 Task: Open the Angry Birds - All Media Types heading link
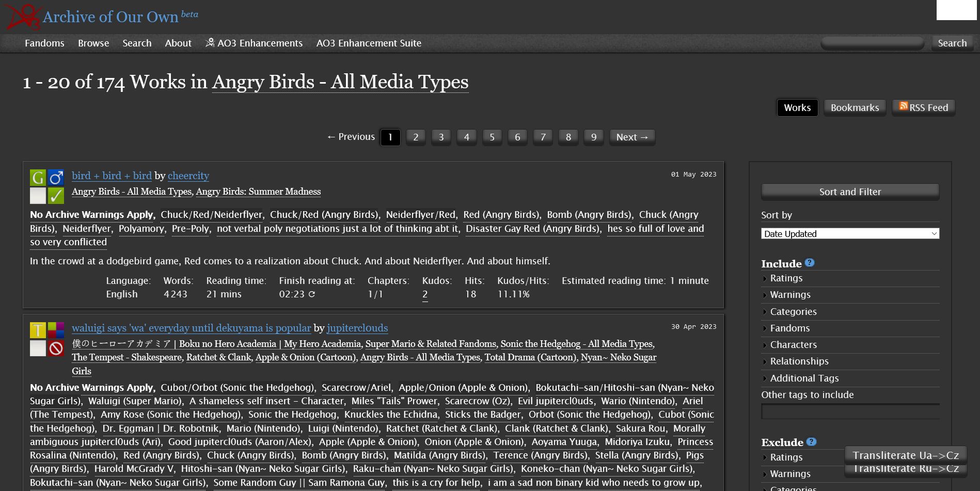pos(340,82)
